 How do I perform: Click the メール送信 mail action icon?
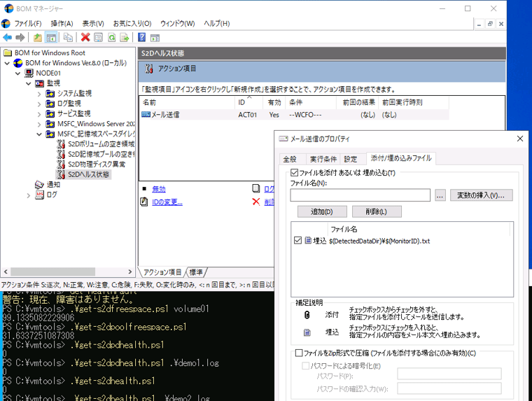pyautogui.click(x=146, y=114)
